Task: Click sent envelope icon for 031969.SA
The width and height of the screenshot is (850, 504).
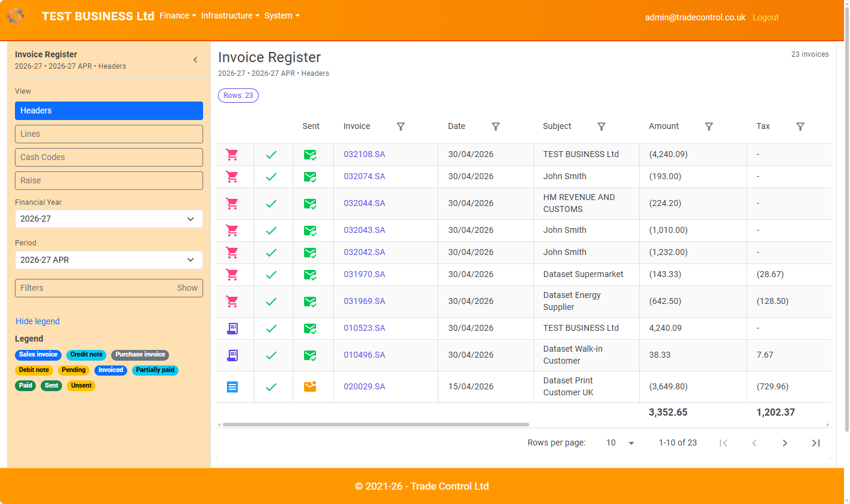Action: point(310,302)
